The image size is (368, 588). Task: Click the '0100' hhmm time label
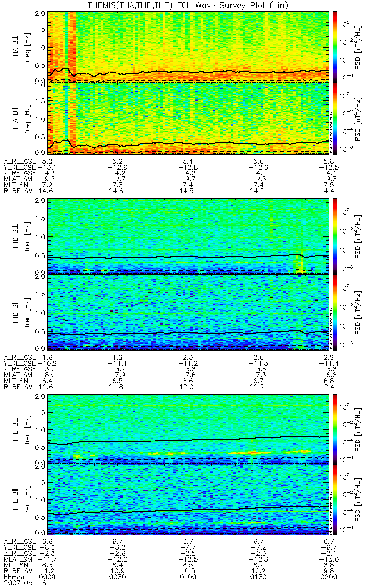pyautogui.click(x=189, y=577)
